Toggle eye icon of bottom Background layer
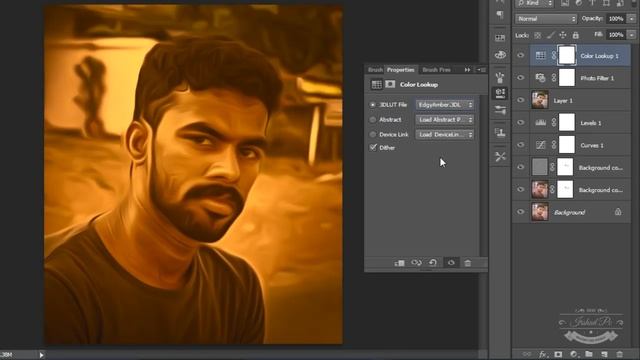The height and width of the screenshot is (360, 640). click(x=520, y=212)
